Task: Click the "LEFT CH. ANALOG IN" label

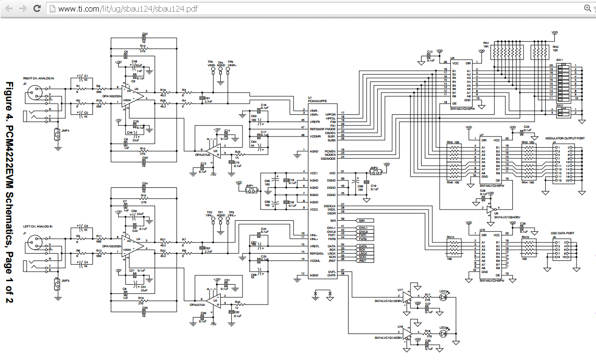Action: pyautogui.click(x=38, y=227)
